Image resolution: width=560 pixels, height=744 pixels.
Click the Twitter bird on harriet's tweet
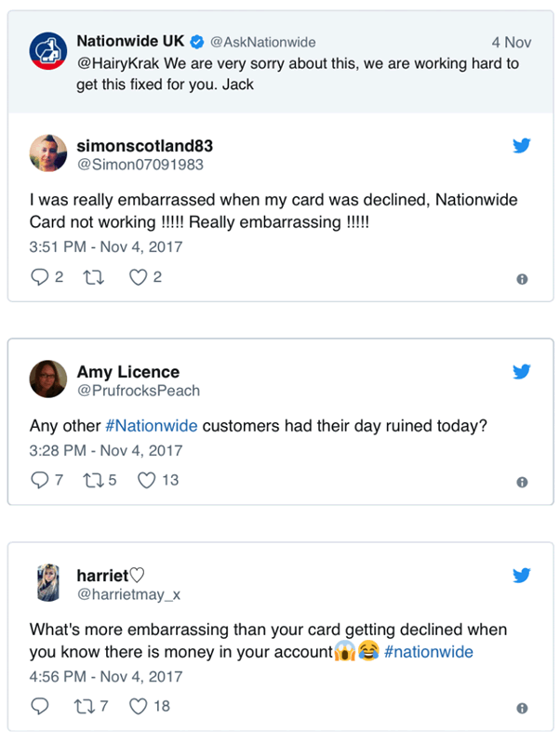(x=522, y=576)
